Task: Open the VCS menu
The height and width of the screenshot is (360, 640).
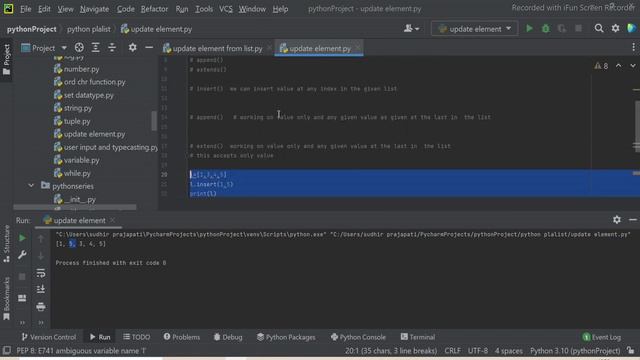Action: (226, 9)
